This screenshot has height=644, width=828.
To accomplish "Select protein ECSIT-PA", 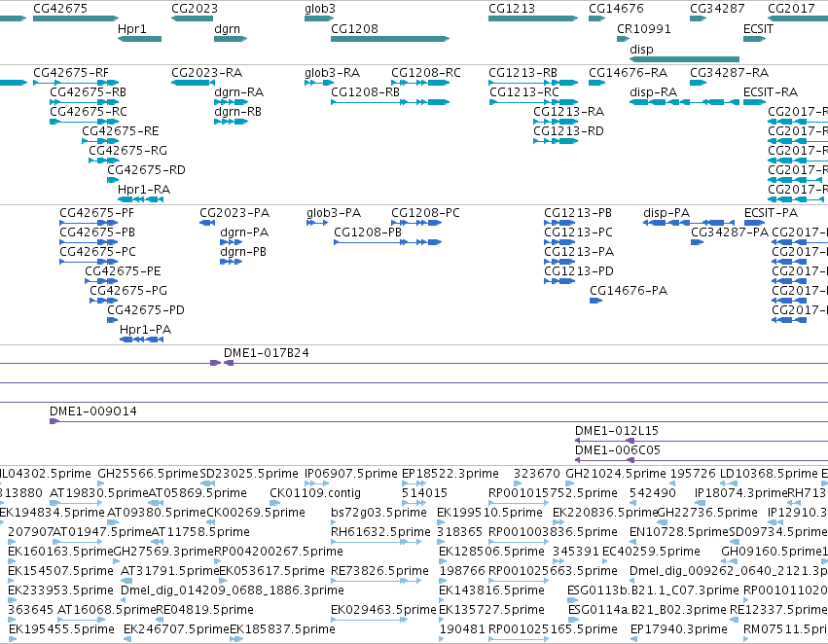I will 755,223.
